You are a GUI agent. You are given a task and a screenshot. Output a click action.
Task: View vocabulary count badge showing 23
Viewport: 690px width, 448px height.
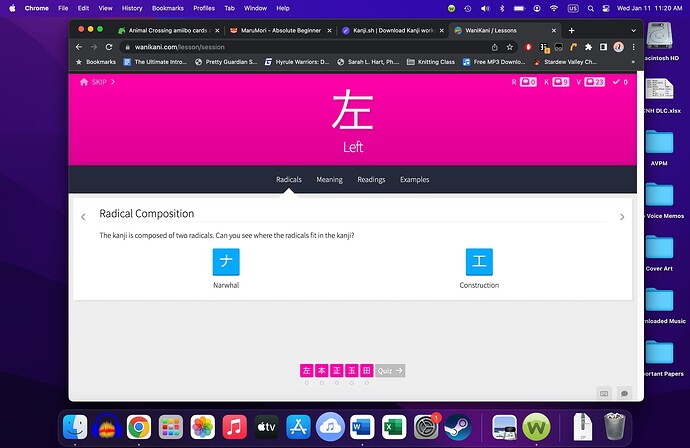[595, 82]
